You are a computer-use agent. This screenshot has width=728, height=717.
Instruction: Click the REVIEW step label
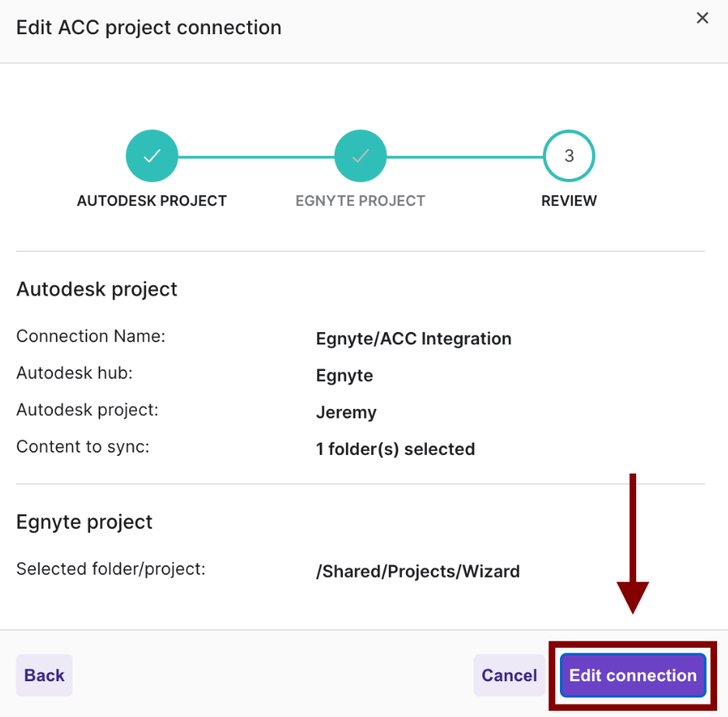pos(569,201)
